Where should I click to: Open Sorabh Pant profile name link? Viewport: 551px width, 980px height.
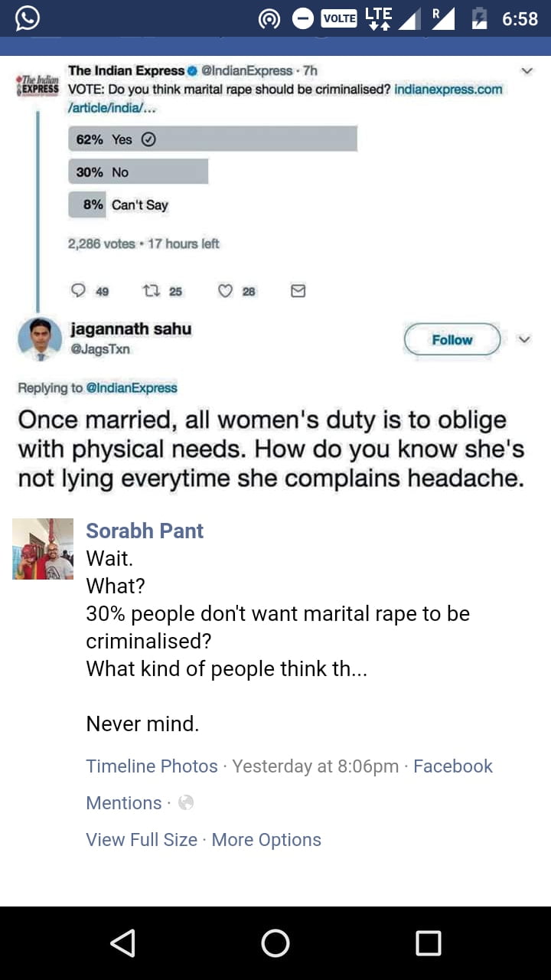pyautogui.click(x=145, y=531)
